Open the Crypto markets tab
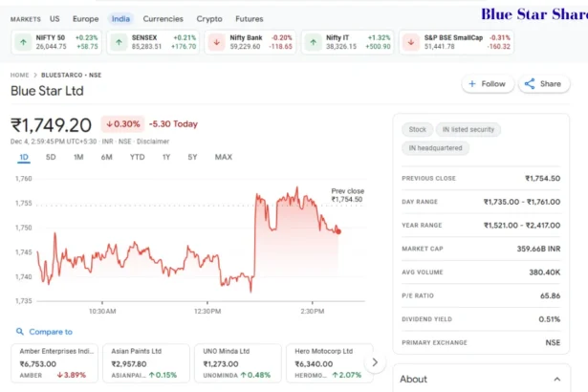This screenshot has height=392, width=588. point(209,19)
